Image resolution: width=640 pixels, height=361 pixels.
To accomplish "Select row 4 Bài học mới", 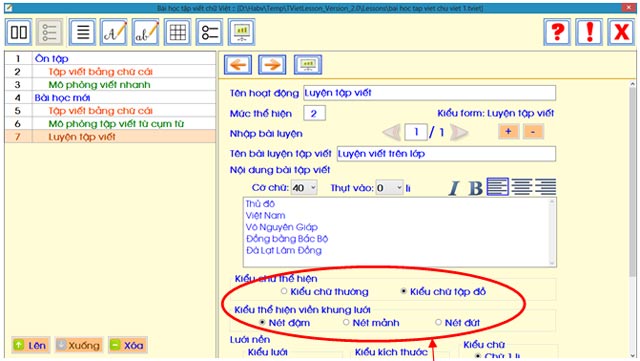I will tap(110, 98).
